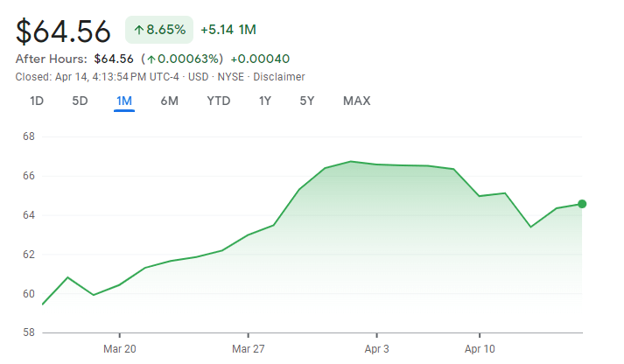Select the 1D time range tab
Image resolution: width=624 pixels, height=364 pixels.
click(x=36, y=101)
